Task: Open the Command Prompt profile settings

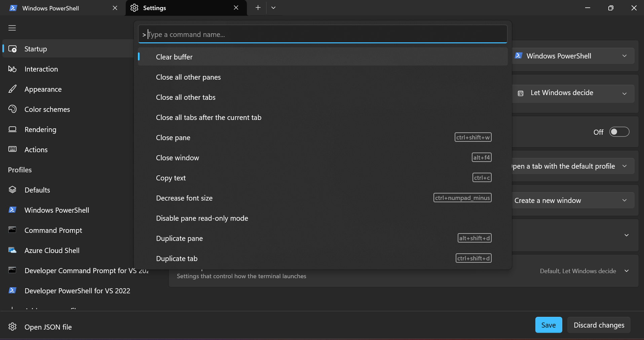Action: coord(67,230)
